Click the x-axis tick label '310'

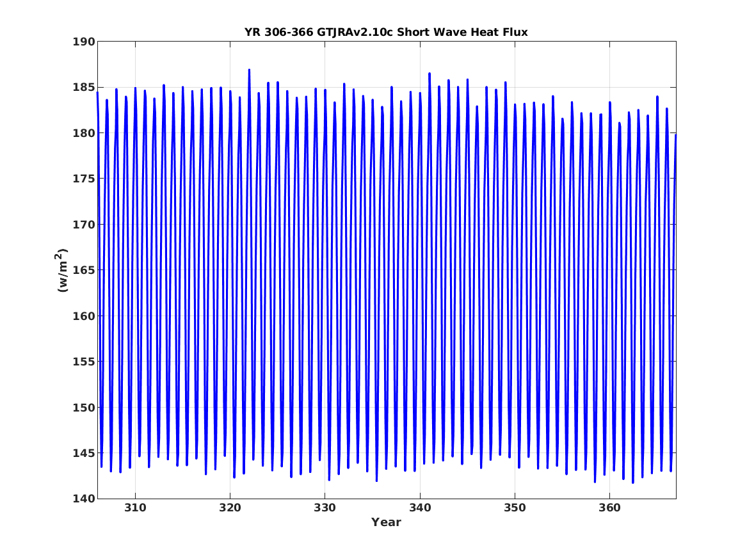tap(135, 508)
